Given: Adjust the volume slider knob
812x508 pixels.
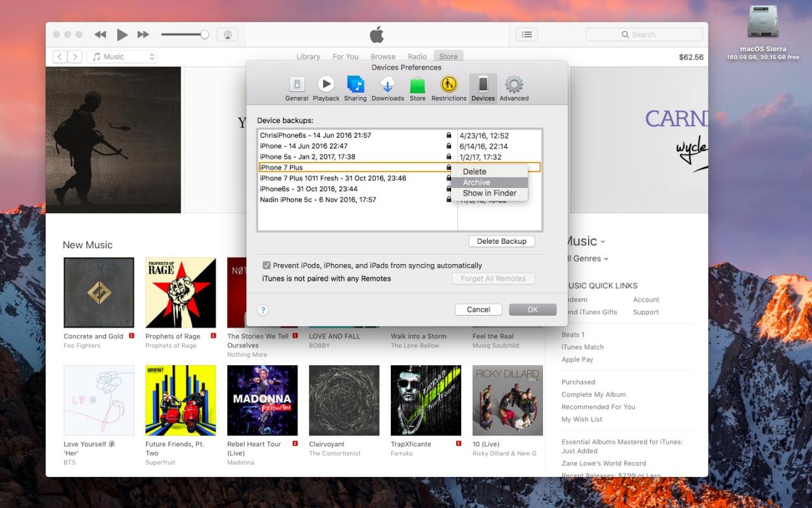Looking at the screenshot, I should tap(204, 34).
